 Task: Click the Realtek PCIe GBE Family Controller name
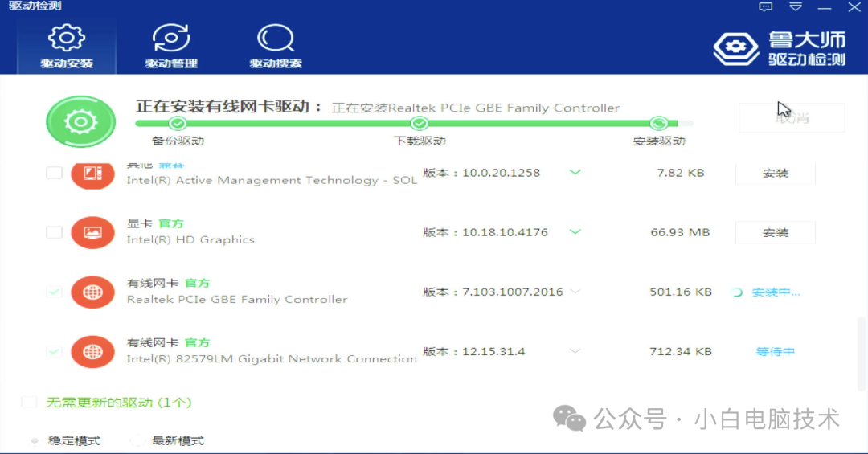[237, 300]
